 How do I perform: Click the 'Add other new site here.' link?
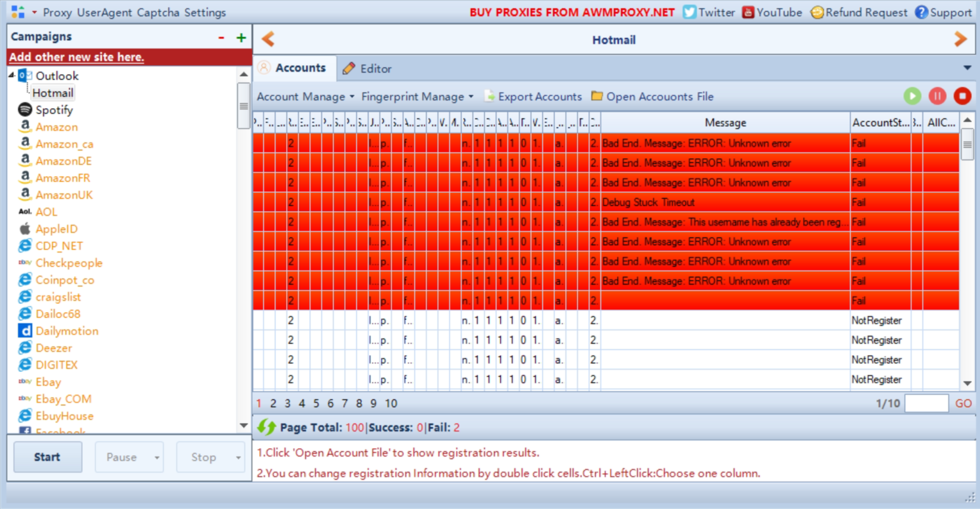click(77, 57)
